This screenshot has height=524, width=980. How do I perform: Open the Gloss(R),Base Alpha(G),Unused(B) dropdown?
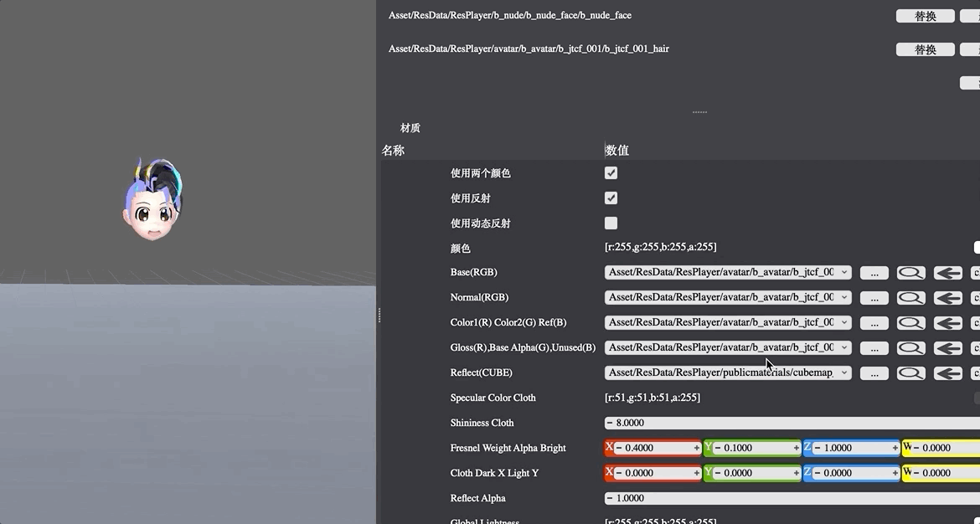coord(728,347)
